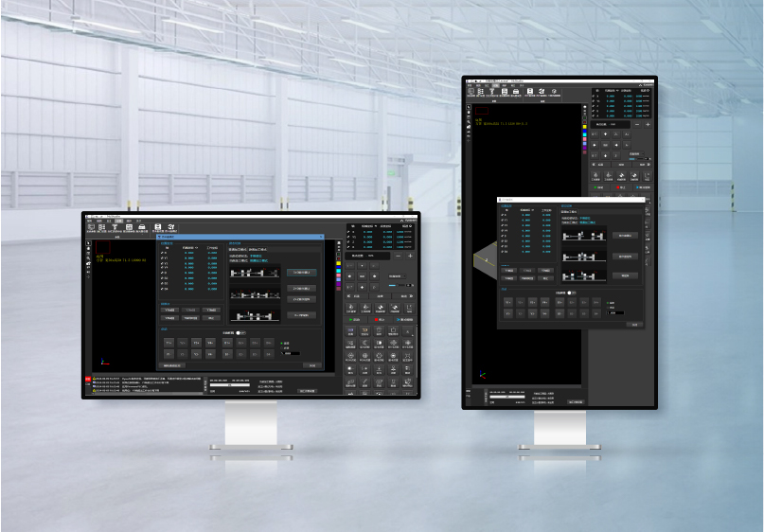Select the highlighted ribbon tab on the portrait monitor
764x532 pixels.
coord(494,86)
